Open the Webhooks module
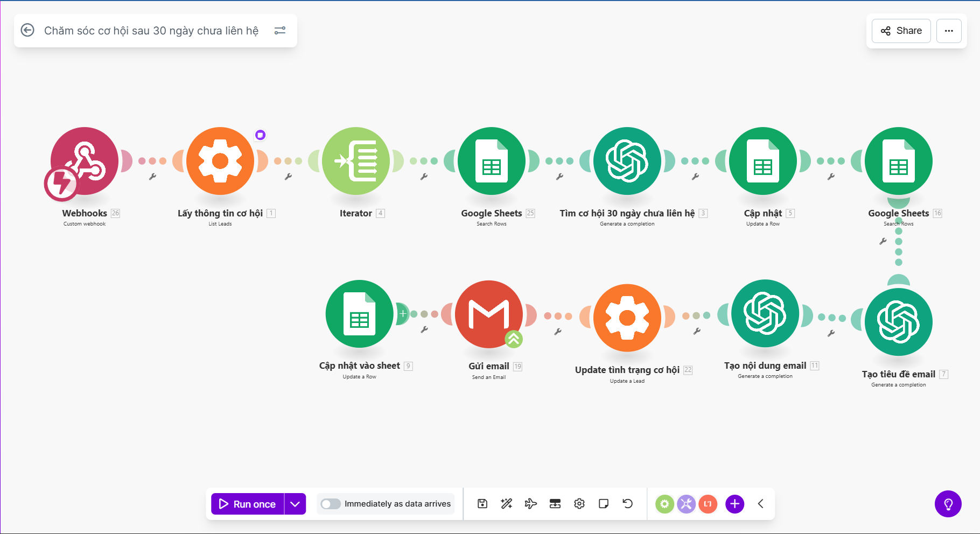This screenshot has height=534, width=980. [x=85, y=161]
